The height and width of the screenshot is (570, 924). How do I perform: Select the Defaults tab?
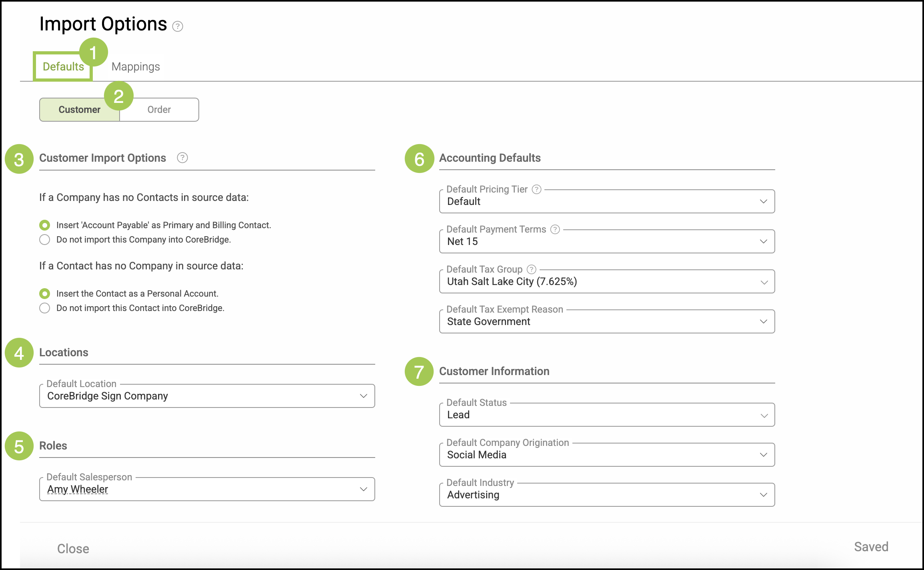tap(63, 66)
